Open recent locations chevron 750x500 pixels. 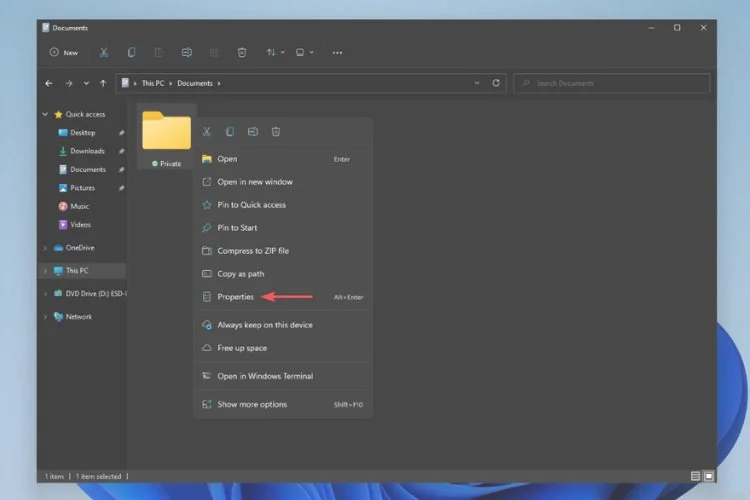pos(86,83)
